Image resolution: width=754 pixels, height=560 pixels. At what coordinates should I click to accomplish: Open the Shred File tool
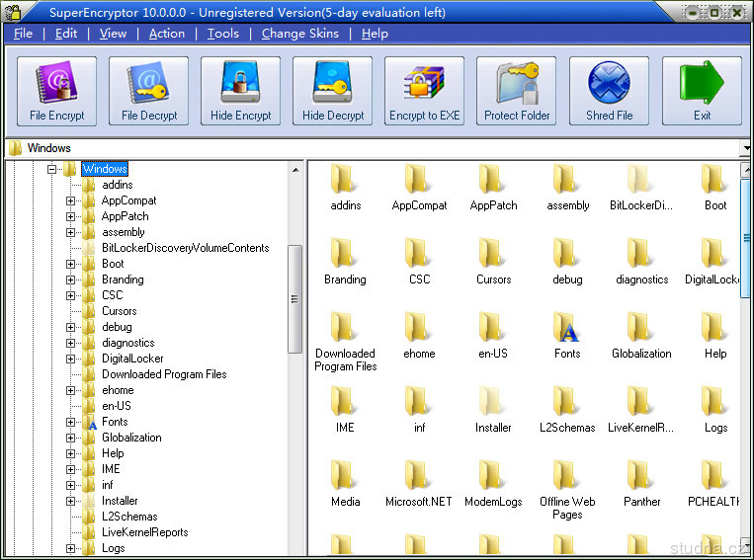click(x=609, y=91)
